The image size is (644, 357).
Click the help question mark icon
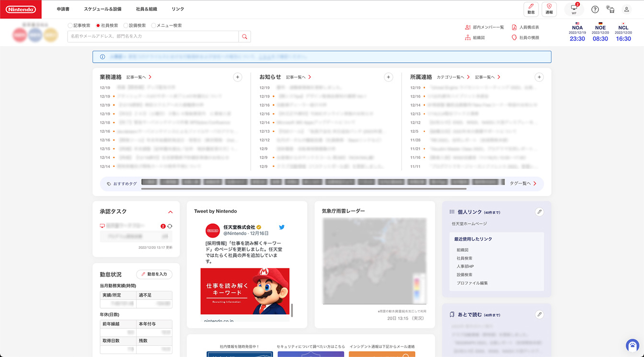[x=595, y=9]
